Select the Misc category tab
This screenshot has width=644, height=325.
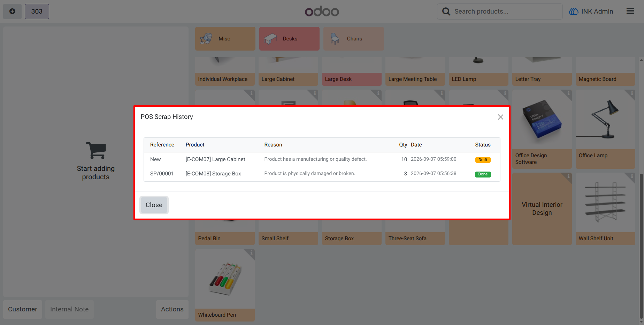coord(225,39)
